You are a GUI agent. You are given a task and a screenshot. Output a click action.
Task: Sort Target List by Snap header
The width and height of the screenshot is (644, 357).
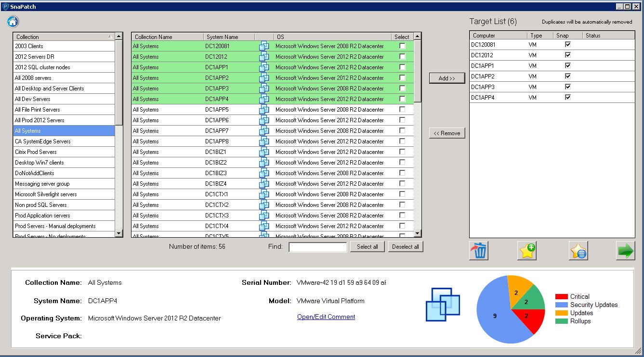tap(567, 35)
